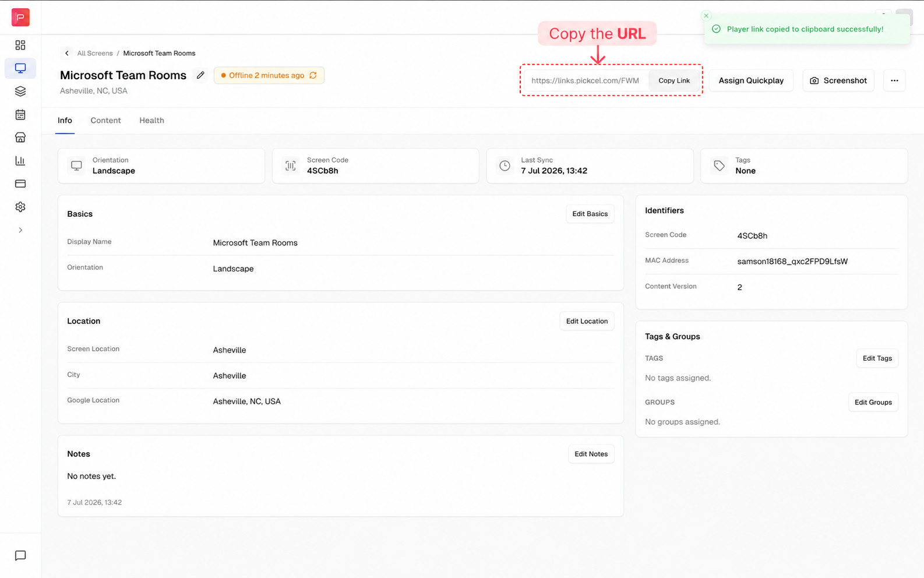This screenshot has height=578, width=924.
Task: Click the Orientation value Landscape in Basics
Action: [233, 269]
